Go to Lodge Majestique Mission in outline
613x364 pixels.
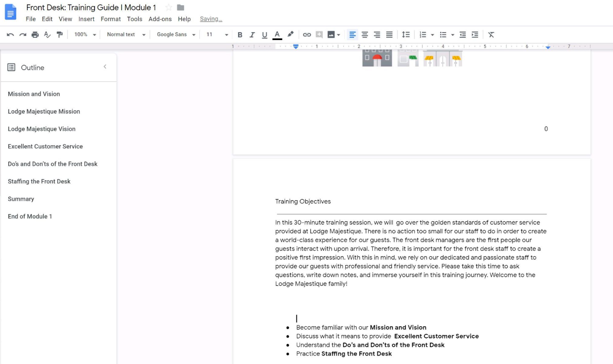(44, 111)
